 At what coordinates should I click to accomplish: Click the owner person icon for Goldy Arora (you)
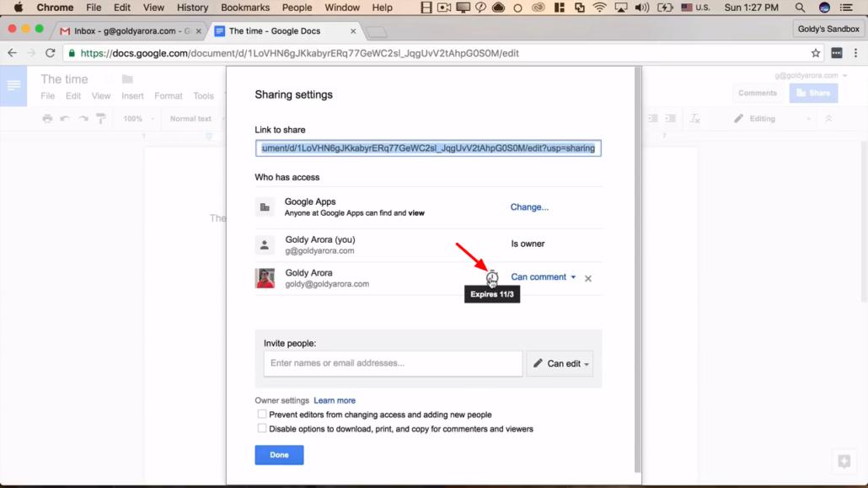(x=265, y=244)
